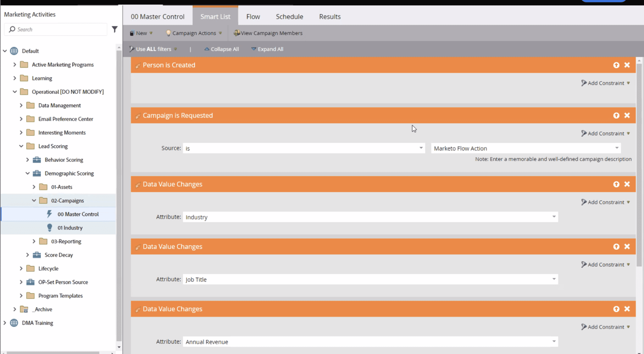This screenshot has width=644, height=354.
Task: Click the briefcase icon beside Behavior Scoring
Action: (x=37, y=160)
